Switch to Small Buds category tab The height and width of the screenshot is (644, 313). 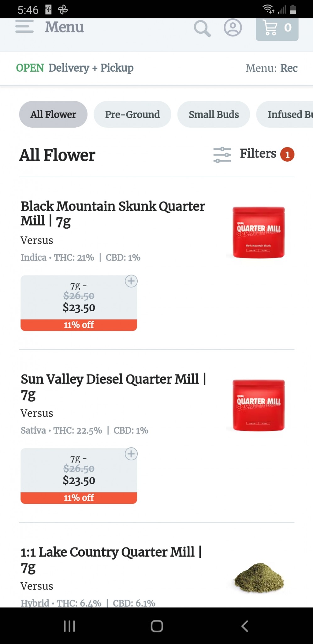[214, 114]
